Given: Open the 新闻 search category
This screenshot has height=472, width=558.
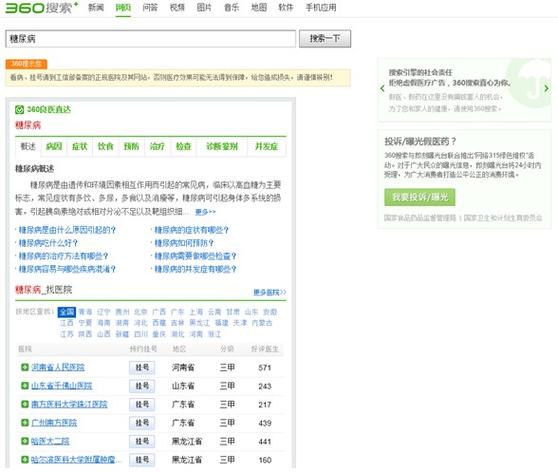Looking at the screenshot, I should click(x=96, y=7).
